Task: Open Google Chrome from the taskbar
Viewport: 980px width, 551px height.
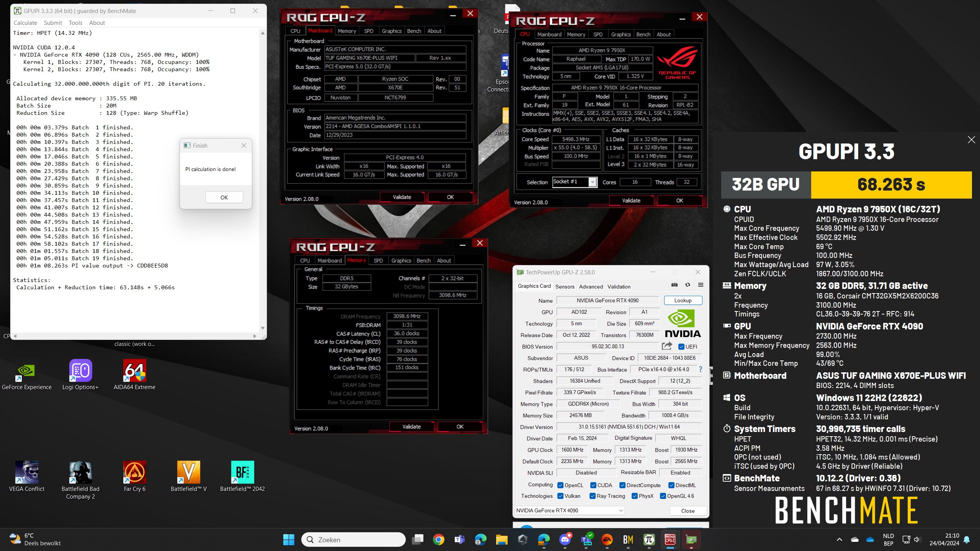Action: tap(439, 540)
